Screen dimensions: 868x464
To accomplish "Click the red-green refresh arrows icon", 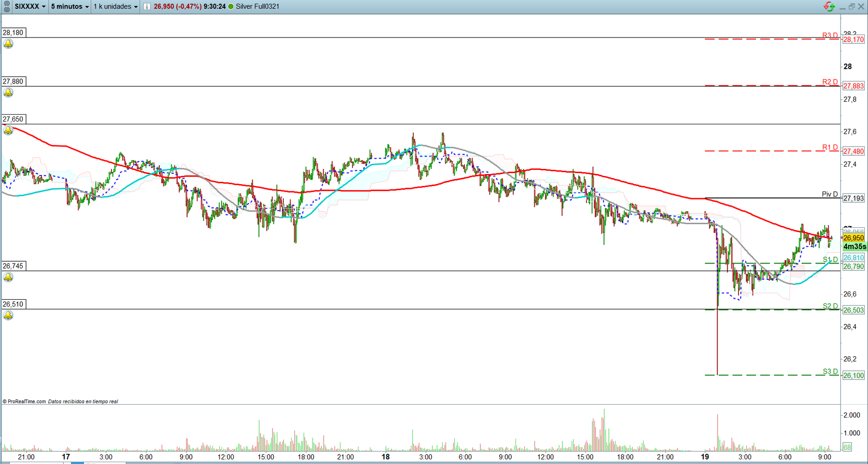I will (829, 6).
